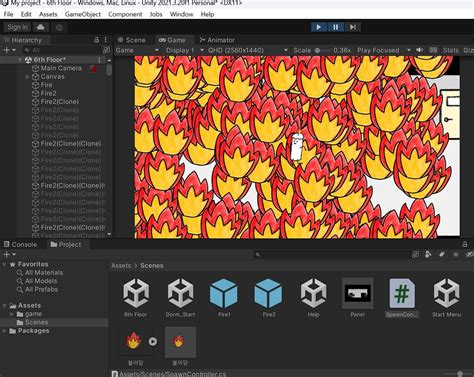474x377 pixels.
Task: Click the Project search field
Action: (x=332, y=255)
